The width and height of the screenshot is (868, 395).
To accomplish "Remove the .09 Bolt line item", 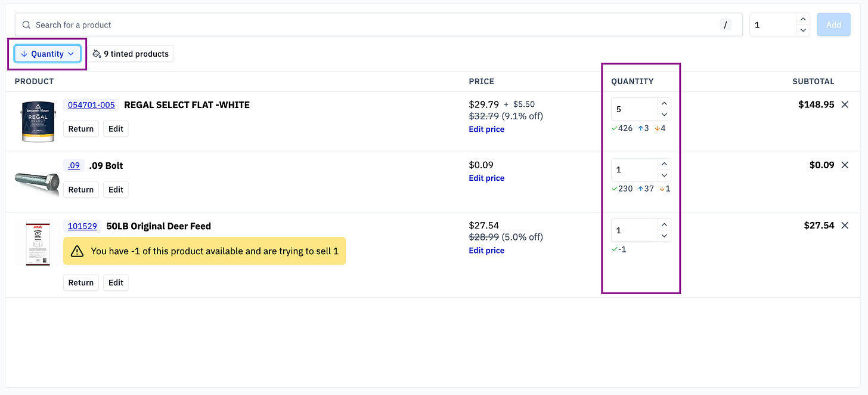I will (845, 165).
